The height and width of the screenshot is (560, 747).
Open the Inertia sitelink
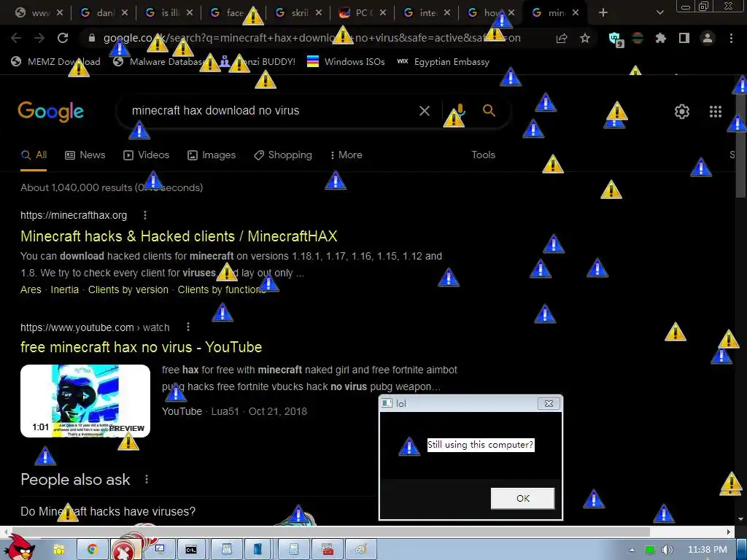pos(64,289)
